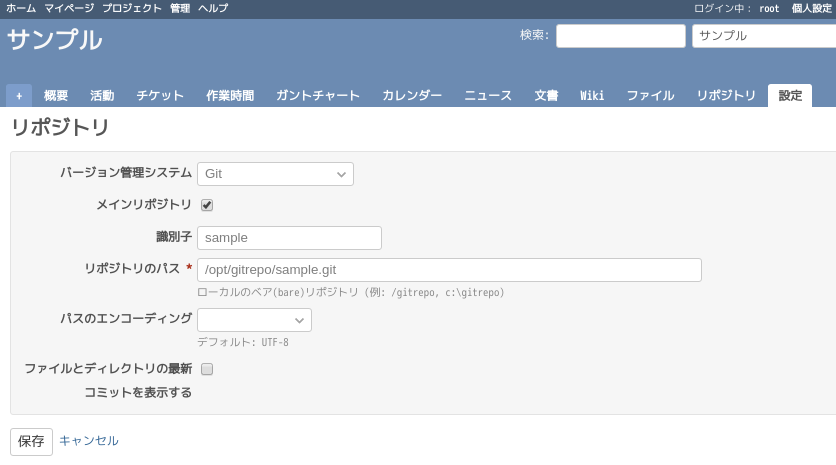Click the リポジトリのパス text field
The image size is (836, 465).
(x=449, y=270)
